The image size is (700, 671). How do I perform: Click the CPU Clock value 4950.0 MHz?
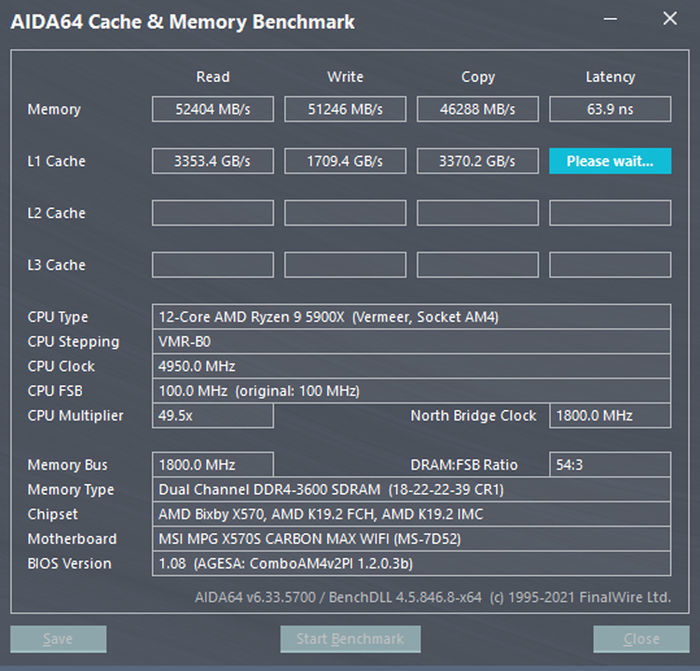pyautogui.click(x=411, y=366)
